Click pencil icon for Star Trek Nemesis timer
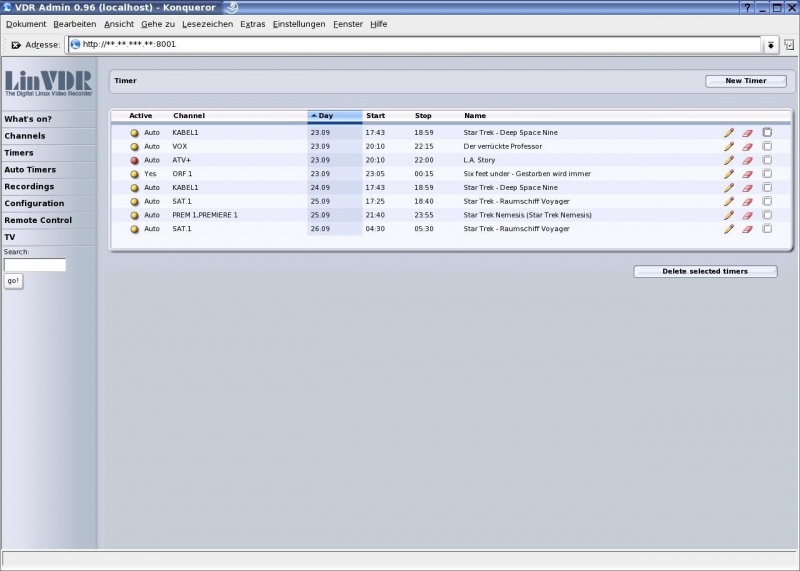This screenshot has height=571, width=800. coord(729,215)
